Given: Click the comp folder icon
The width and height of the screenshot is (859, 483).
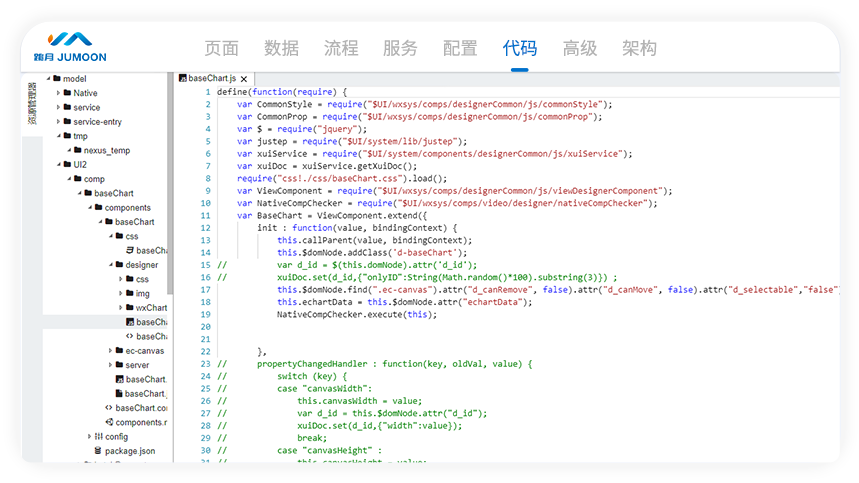Looking at the screenshot, I should 78,179.
